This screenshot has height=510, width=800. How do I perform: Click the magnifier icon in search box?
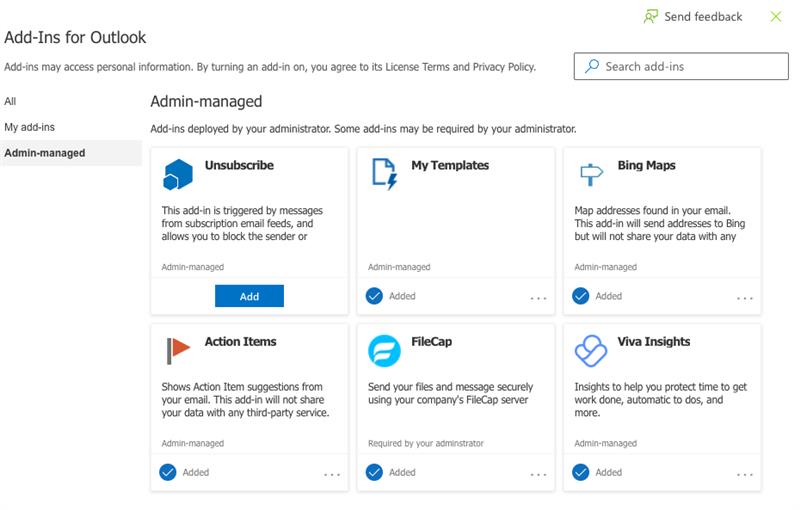coord(592,66)
